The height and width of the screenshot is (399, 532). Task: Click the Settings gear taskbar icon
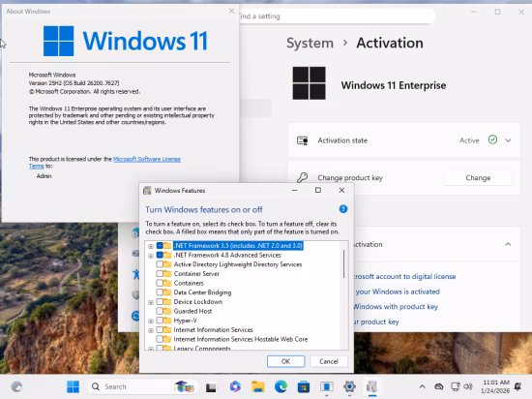349,386
